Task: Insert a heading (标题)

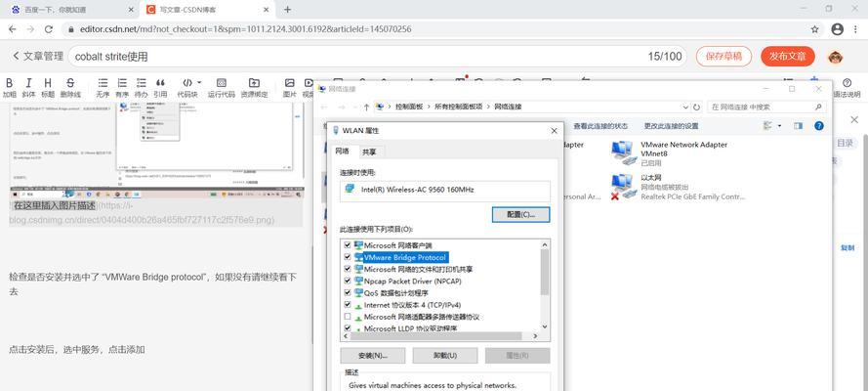Action: (48, 88)
